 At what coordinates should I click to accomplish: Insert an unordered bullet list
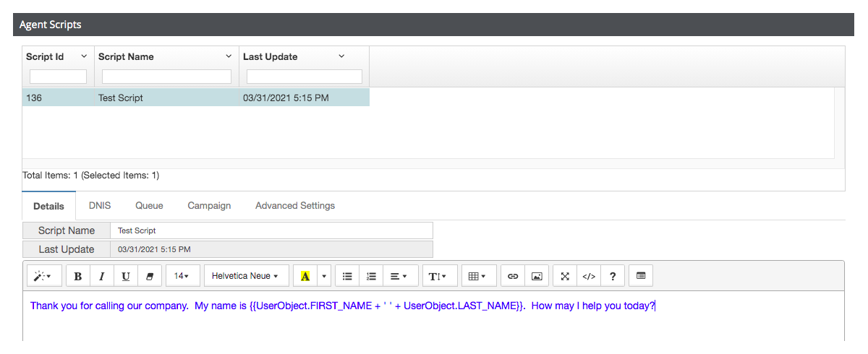tap(347, 276)
